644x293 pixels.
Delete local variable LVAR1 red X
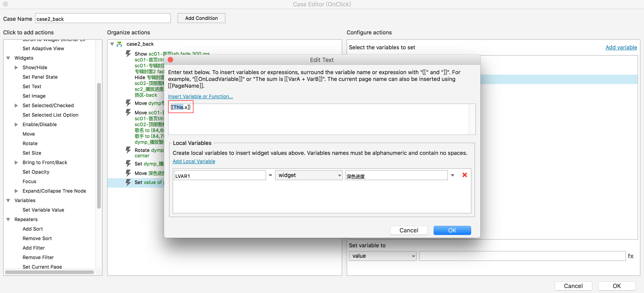coord(465,175)
